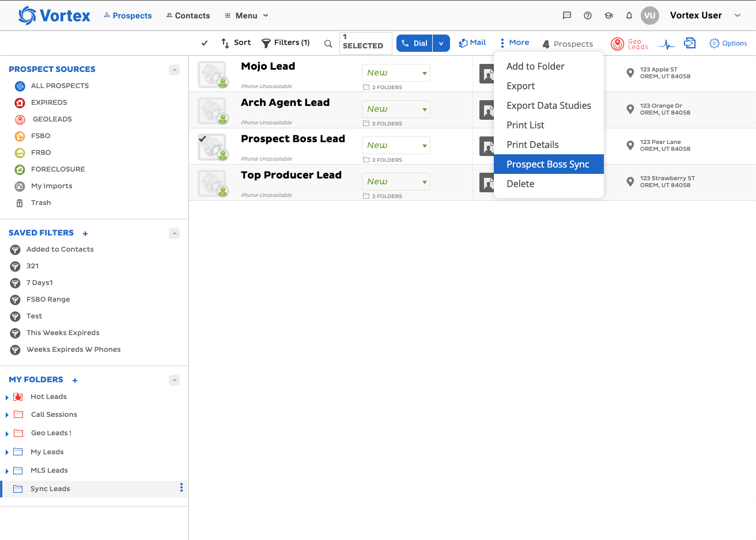Toggle the Prospect Boss Lead checkbox
756x540 pixels.
[x=202, y=139]
